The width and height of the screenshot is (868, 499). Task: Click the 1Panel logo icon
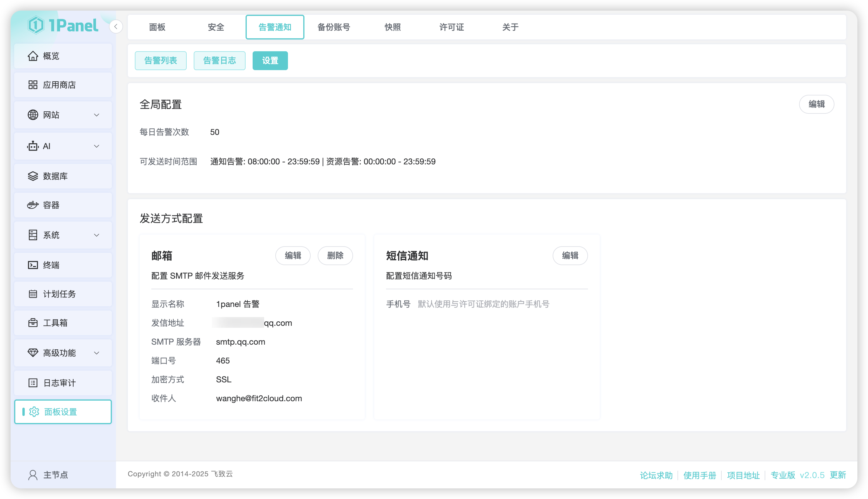[x=36, y=25]
